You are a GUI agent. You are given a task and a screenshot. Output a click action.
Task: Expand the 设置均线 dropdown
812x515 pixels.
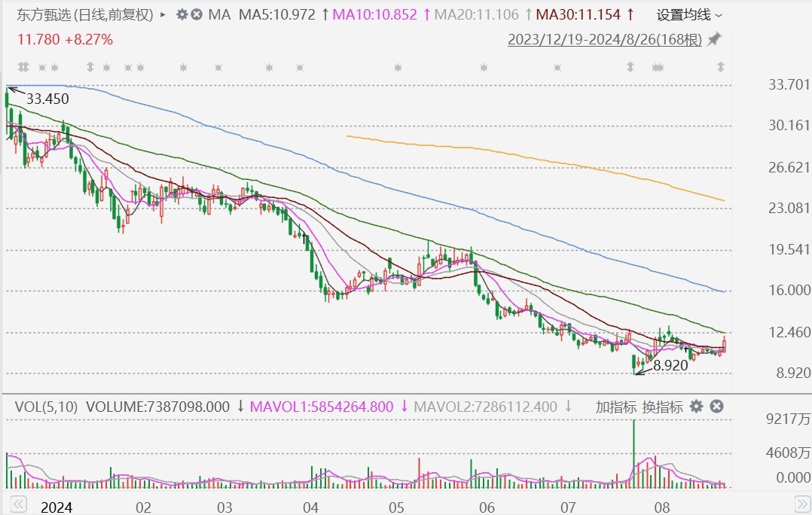click(688, 14)
